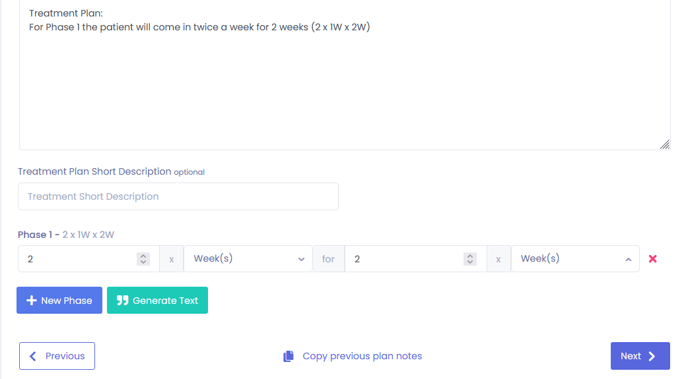The image size is (688, 379).
Task: Click the copy documents icon
Action: 288,356
